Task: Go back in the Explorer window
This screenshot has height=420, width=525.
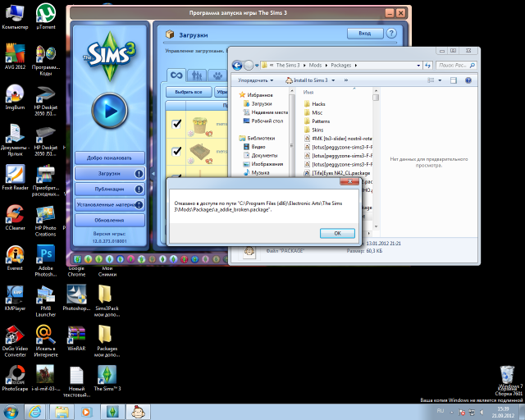Action: pyautogui.click(x=237, y=66)
